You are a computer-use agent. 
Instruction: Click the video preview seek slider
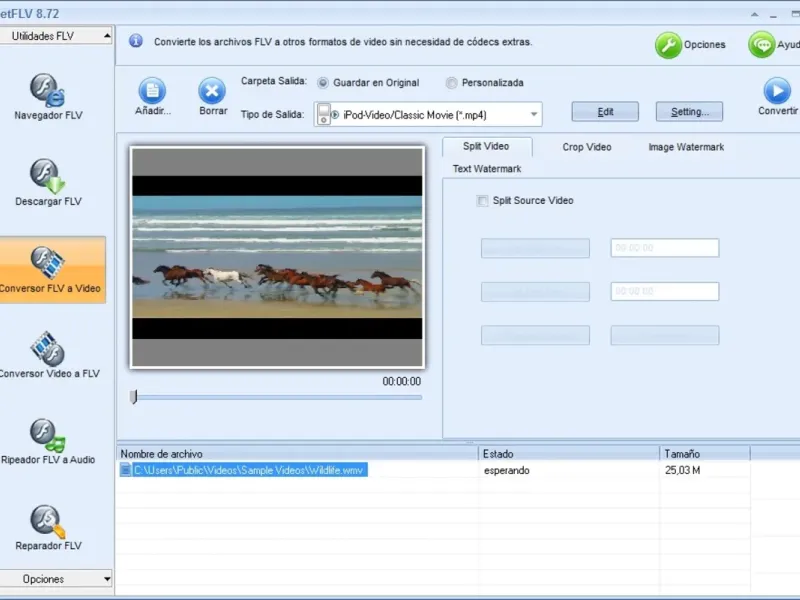[278, 397]
